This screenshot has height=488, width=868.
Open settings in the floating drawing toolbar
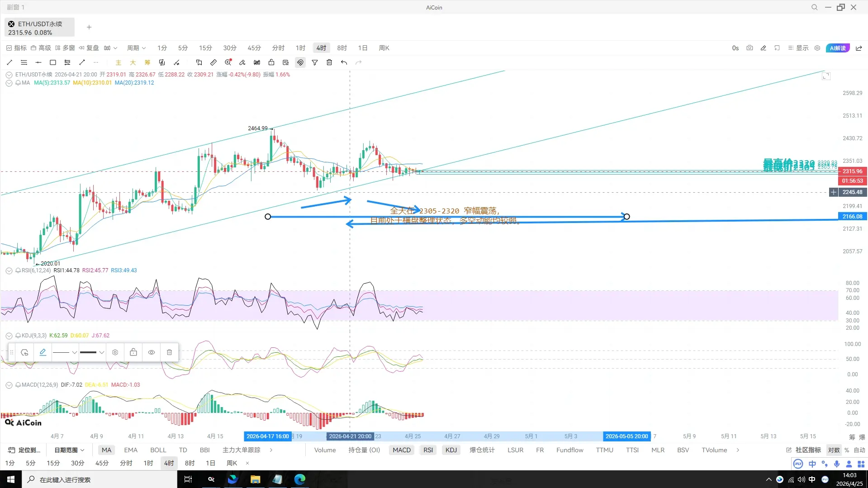click(115, 352)
